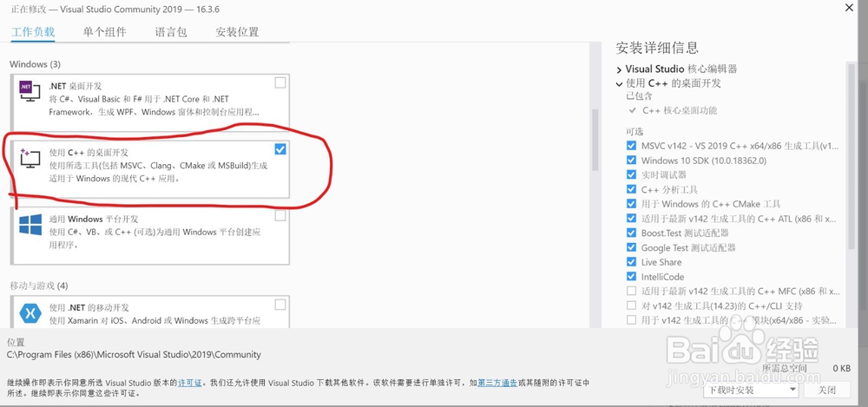Click the install path C:\Program Files (x86) text
Image resolution: width=868 pixels, height=407 pixels.
pos(134,354)
